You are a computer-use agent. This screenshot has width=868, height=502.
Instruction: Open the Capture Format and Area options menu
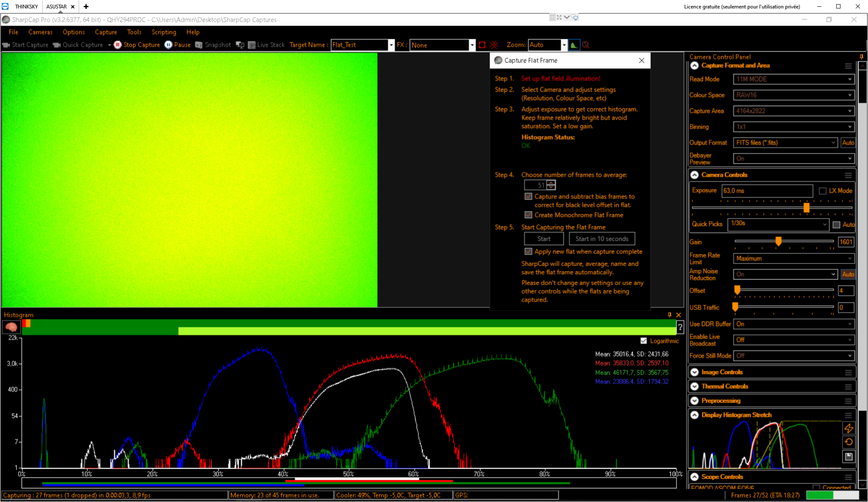848,66
